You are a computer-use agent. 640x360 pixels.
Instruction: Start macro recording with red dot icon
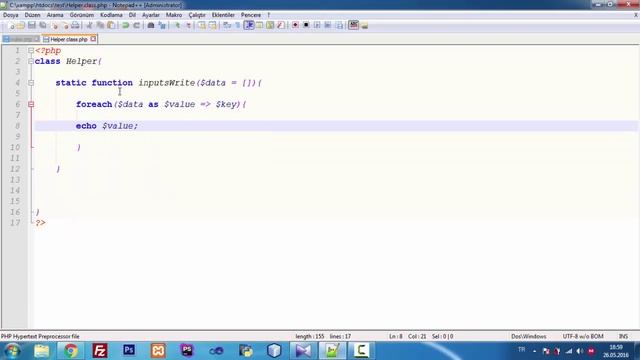(x=295, y=25)
